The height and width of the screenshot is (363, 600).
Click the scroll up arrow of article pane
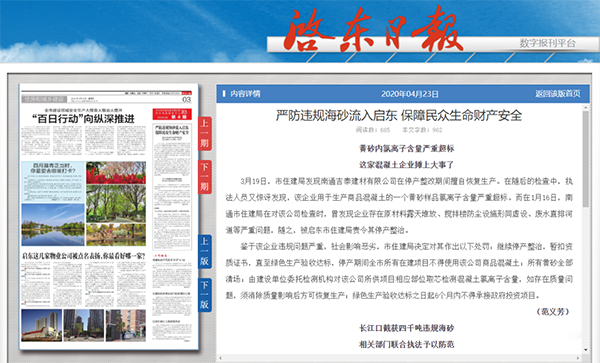tap(586, 108)
